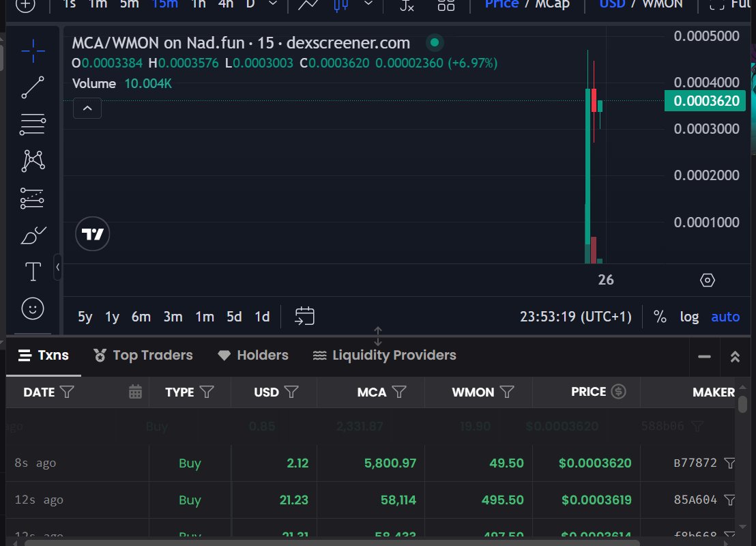Select the trend line drawing tool
The image size is (756, 546).
[33, 87]
